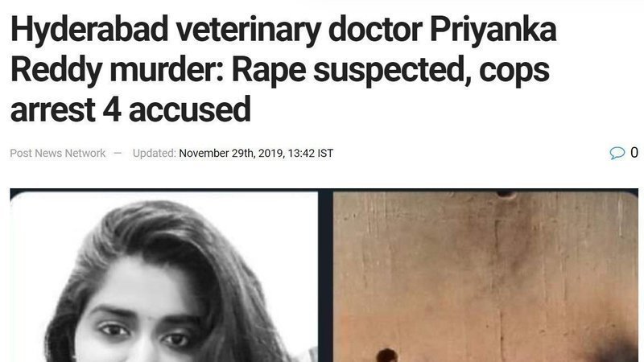
Task: Click the article headline about Hyderabad veterinary doctor
Action: click(x=283, y=69)
